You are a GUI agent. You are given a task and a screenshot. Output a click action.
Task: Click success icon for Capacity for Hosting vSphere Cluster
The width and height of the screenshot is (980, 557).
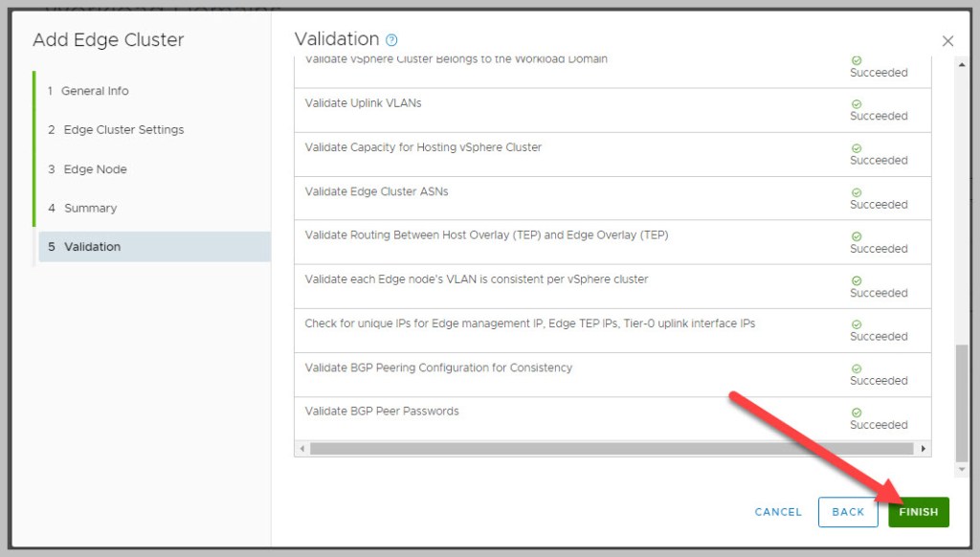857,147
